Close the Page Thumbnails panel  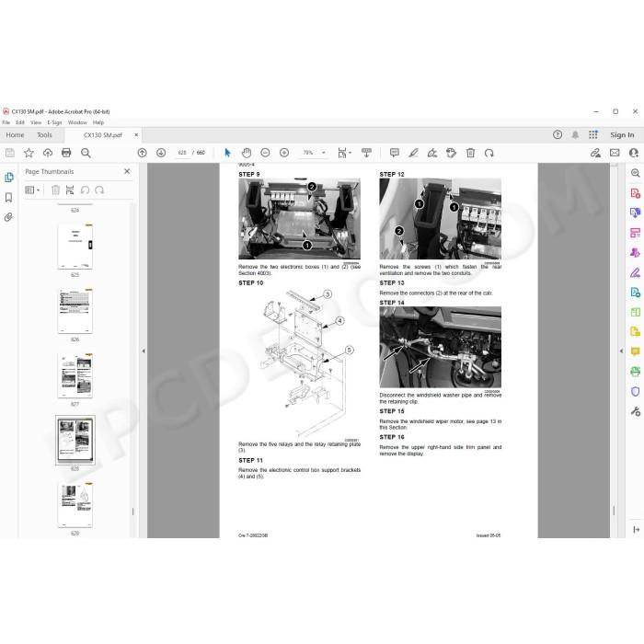(127, 171)
